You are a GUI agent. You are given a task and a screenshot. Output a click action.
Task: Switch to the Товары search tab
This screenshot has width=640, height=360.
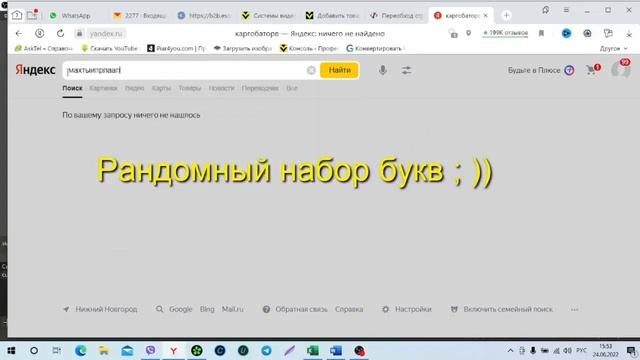pos(190,88)
